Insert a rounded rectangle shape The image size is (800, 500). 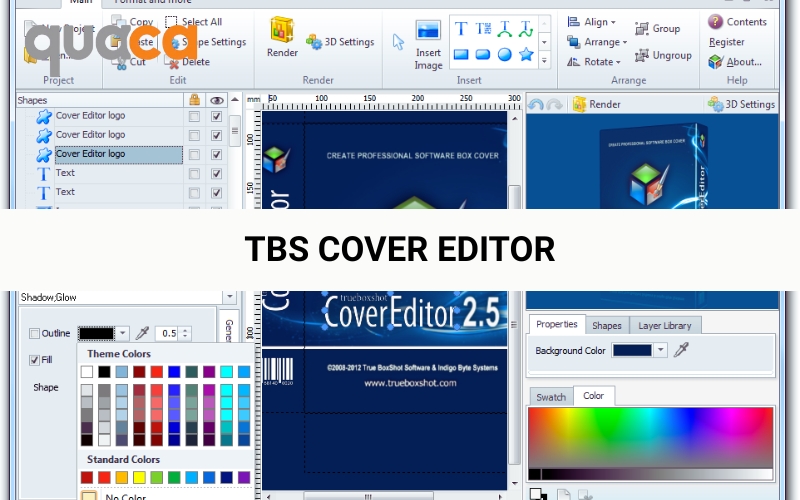coord(483,54)
